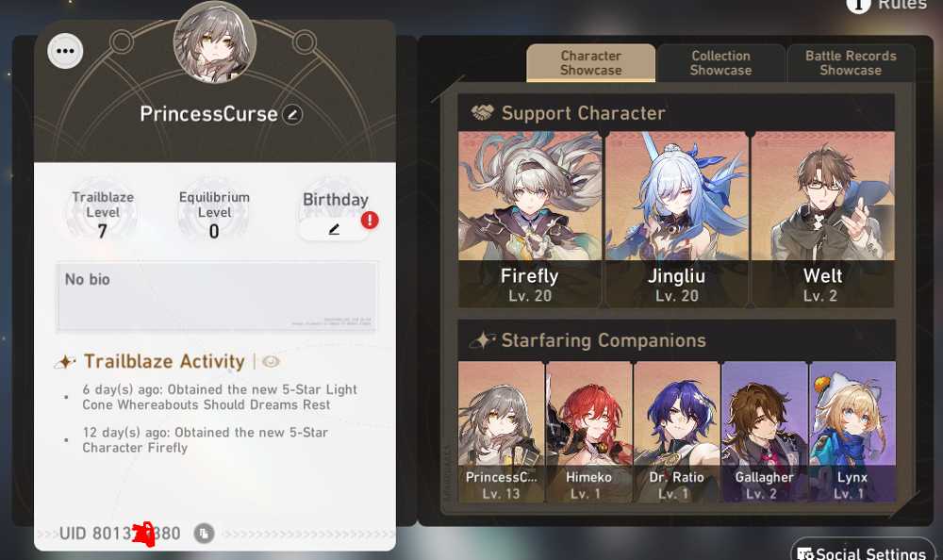The image size is (943, 560).
Task: Click the Support Character handshake icon
Action: (482, 112)
